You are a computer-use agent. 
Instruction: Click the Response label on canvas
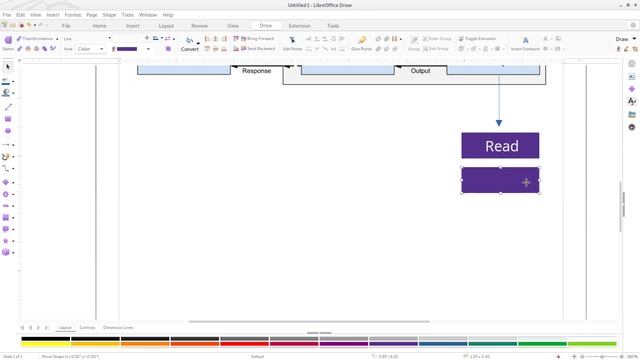pos(256,71)
